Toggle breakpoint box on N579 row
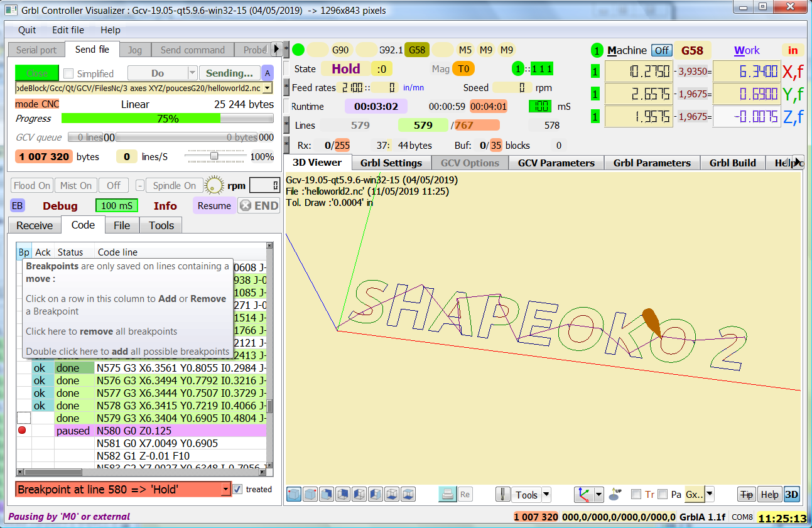The width and height of the screenshot is (812, 528). click(x=24, y=418)
